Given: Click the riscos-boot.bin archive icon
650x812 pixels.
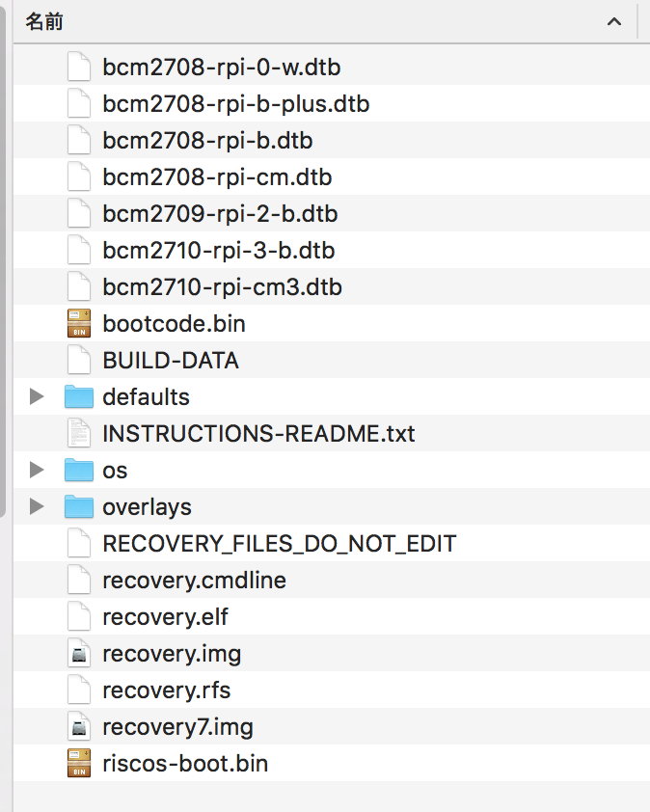Looking at the screenshot, I should tap(79, 763).
